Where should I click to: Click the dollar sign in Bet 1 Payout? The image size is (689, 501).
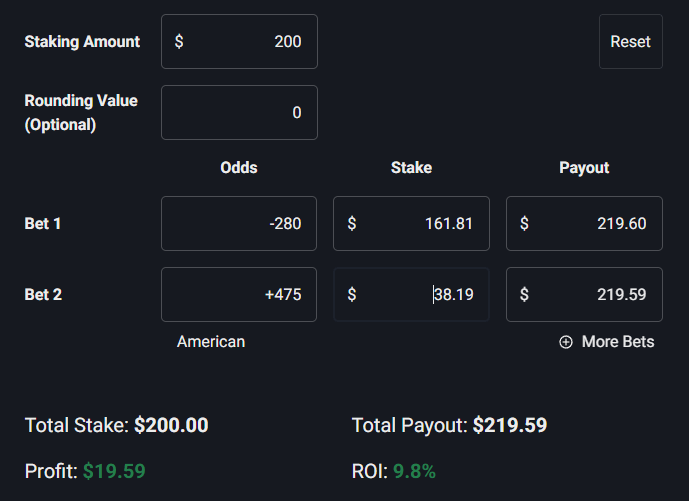tap(525, 223)
